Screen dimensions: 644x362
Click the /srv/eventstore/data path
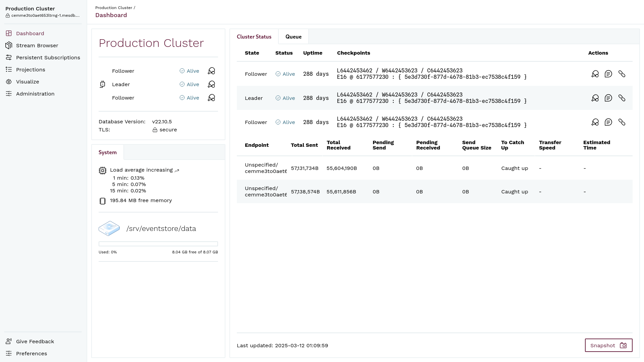point(161,229)
